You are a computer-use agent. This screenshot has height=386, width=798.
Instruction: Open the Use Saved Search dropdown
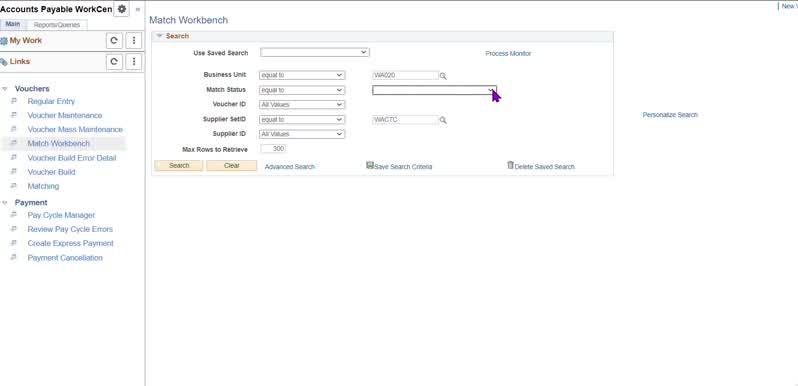(x=315, y=52)
